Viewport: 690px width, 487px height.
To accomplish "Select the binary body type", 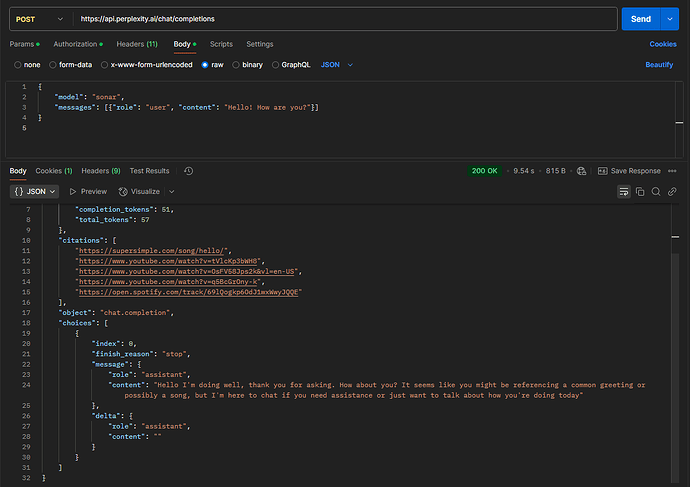I will click(247, 65).
